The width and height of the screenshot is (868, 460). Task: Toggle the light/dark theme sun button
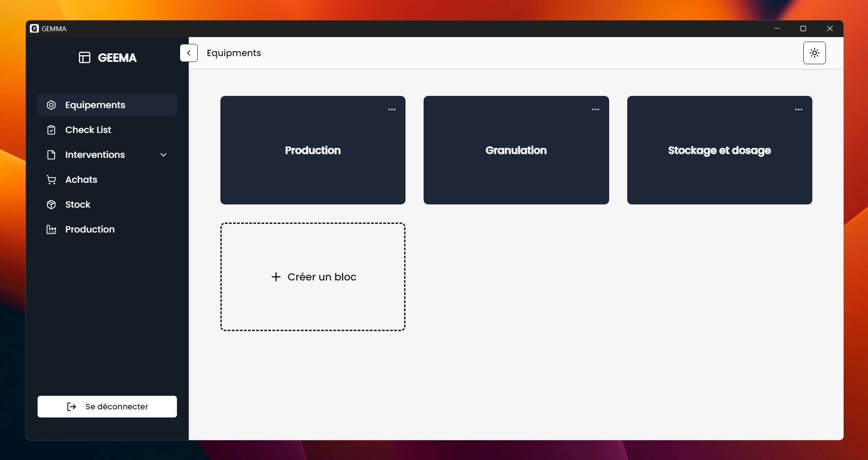(814, 53)
